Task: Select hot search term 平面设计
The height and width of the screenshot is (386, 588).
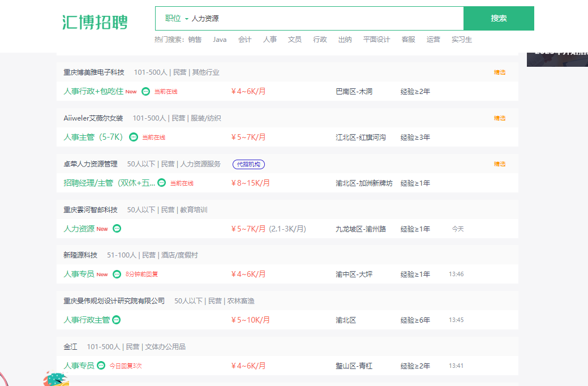Action: [376, 40]
